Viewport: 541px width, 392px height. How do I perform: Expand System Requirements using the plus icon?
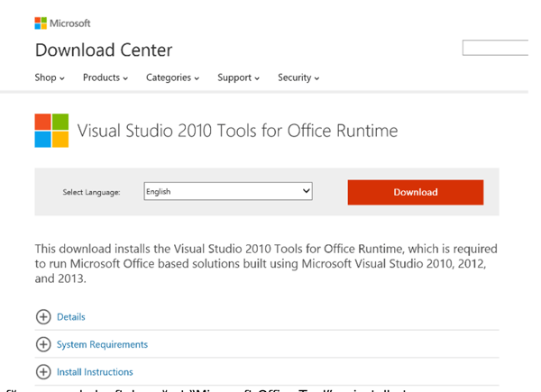pyautogui.click(x=43, y=344)
